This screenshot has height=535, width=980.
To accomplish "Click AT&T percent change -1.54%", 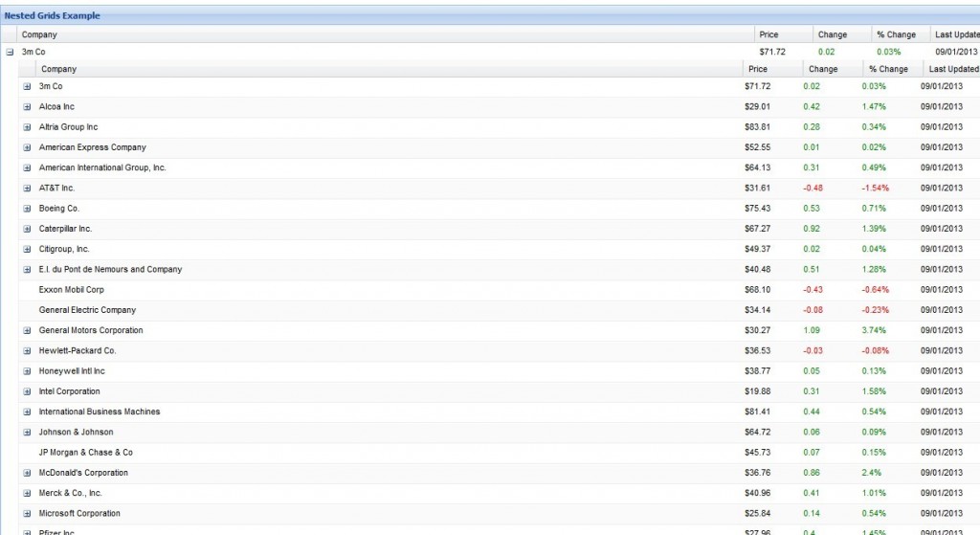I will coord(875,189).
